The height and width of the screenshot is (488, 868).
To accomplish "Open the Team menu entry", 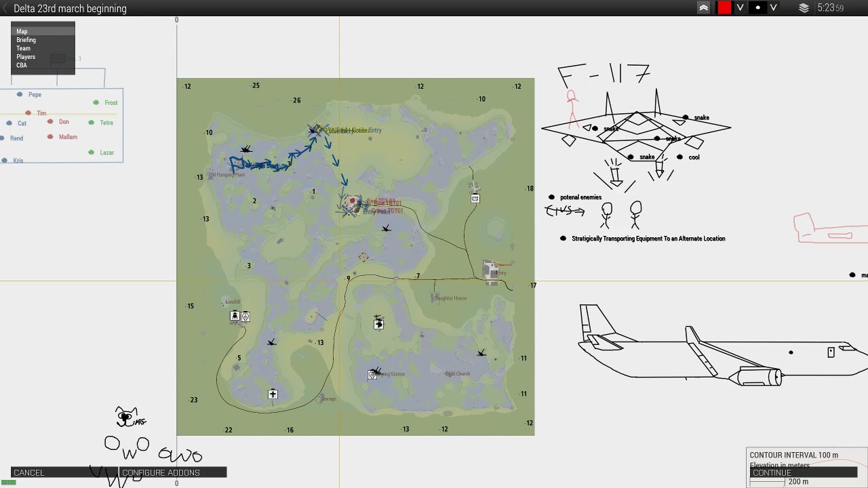I will (43, 48).
